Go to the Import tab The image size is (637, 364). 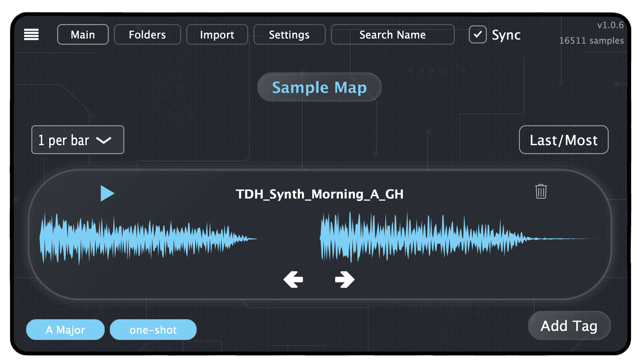(x=217, y=34)
